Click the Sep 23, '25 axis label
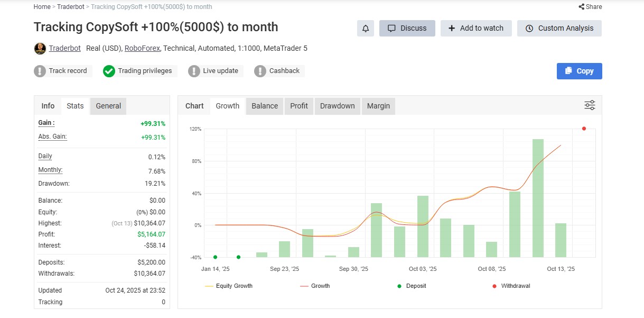644x318 pixels. (284, 269)
